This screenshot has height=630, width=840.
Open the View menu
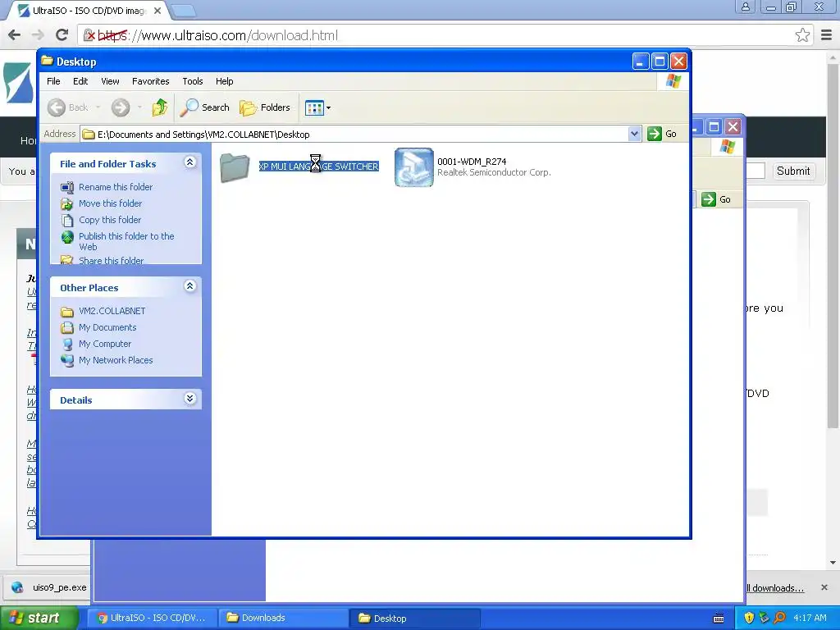click(110, 81)
